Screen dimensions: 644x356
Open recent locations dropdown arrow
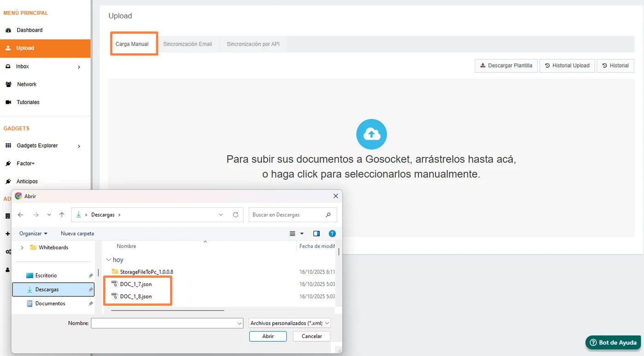coord(49,215)
